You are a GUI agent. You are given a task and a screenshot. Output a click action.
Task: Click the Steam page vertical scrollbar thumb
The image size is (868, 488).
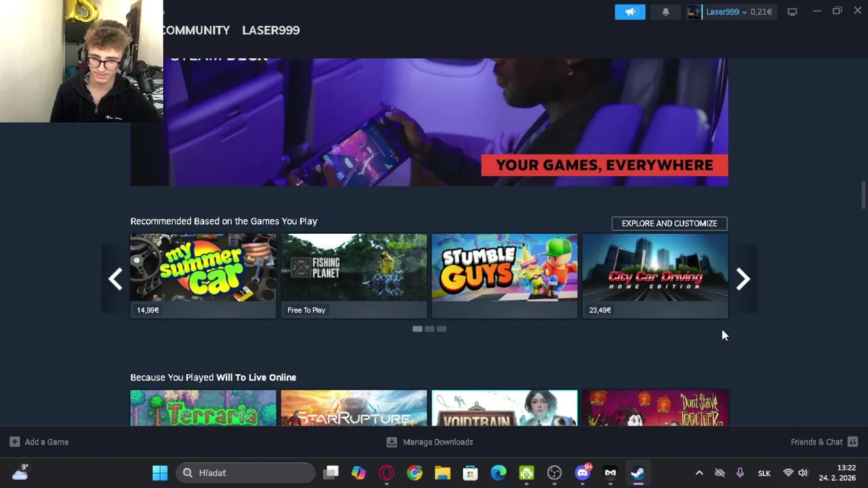(863, 195)
